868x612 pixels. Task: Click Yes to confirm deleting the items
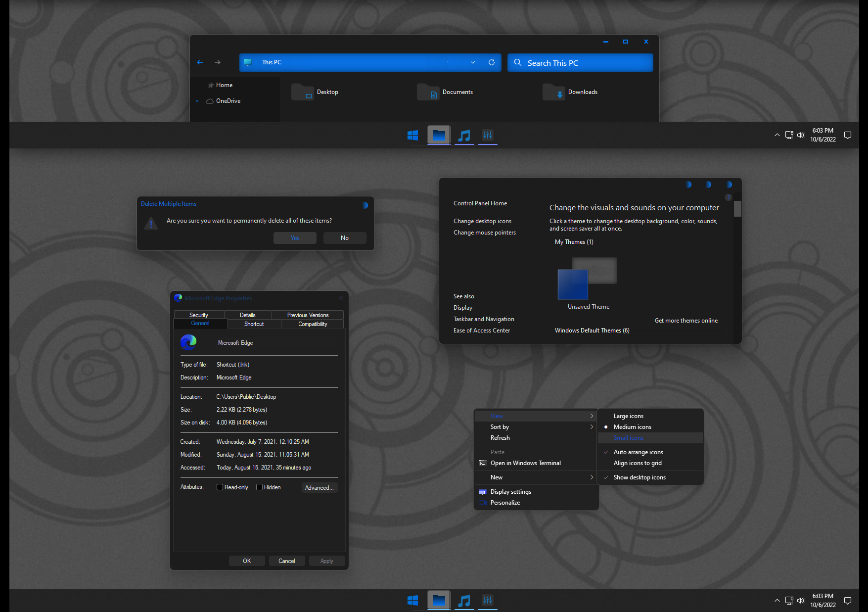click(x=295, y=237)
